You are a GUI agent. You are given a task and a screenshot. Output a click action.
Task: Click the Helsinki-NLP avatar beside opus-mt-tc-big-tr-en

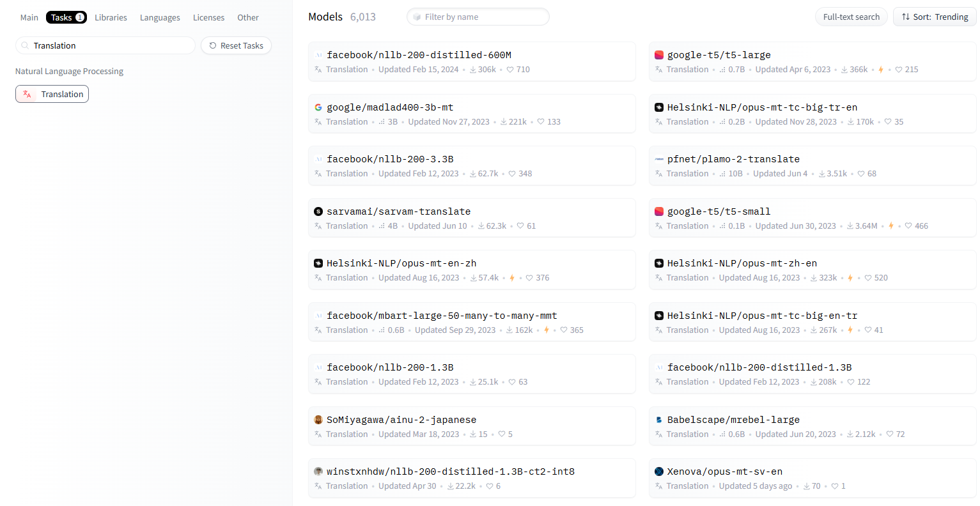[x=659, y=107]
